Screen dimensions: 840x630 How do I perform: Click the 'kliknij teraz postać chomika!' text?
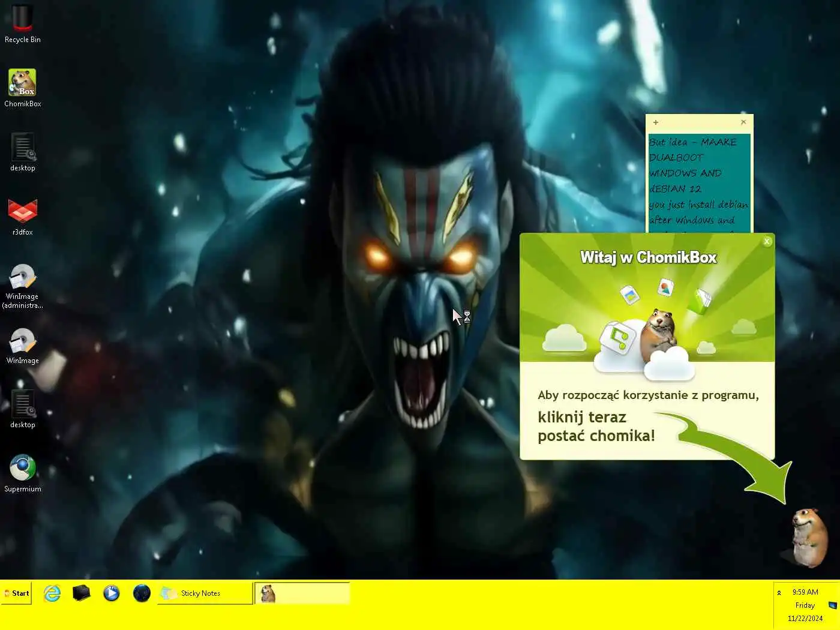coord(596,427)
